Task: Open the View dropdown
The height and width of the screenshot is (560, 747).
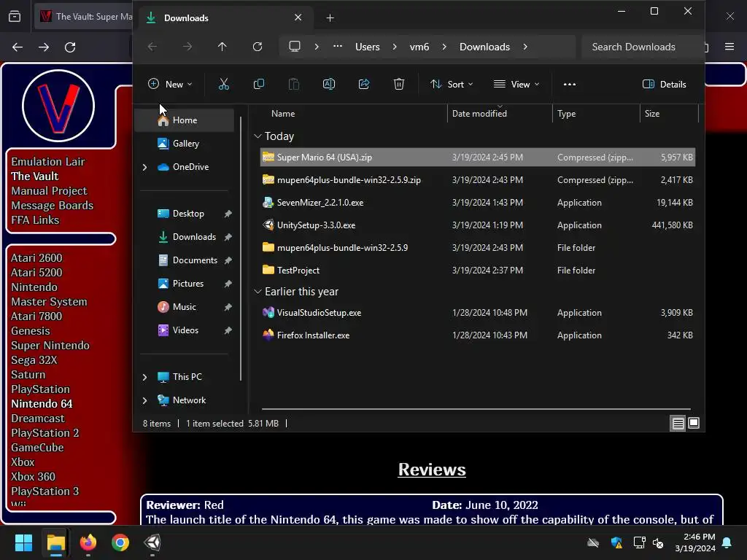Action: pos(517,85)
